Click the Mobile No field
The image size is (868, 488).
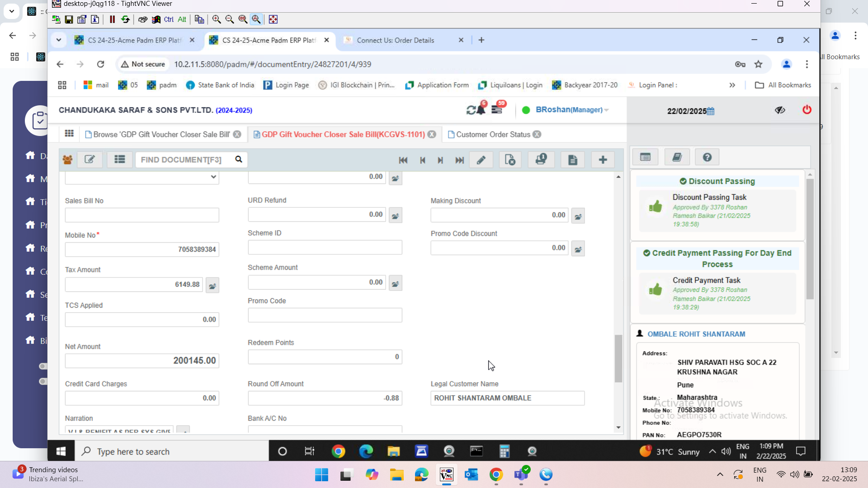142,249
